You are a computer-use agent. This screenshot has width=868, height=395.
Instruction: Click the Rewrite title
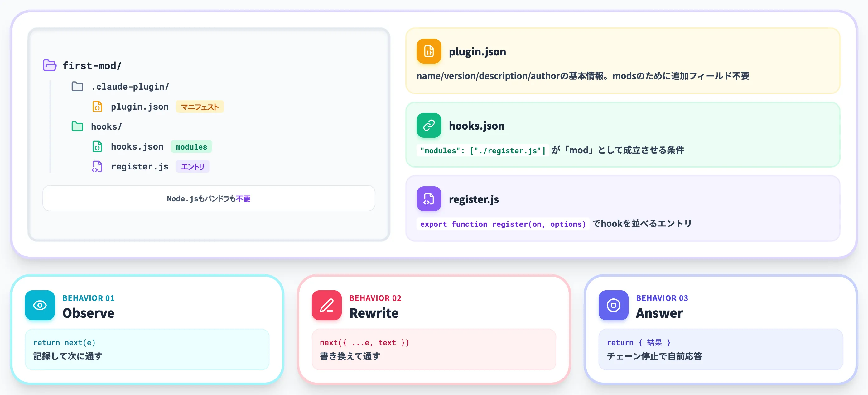point(374,313)
